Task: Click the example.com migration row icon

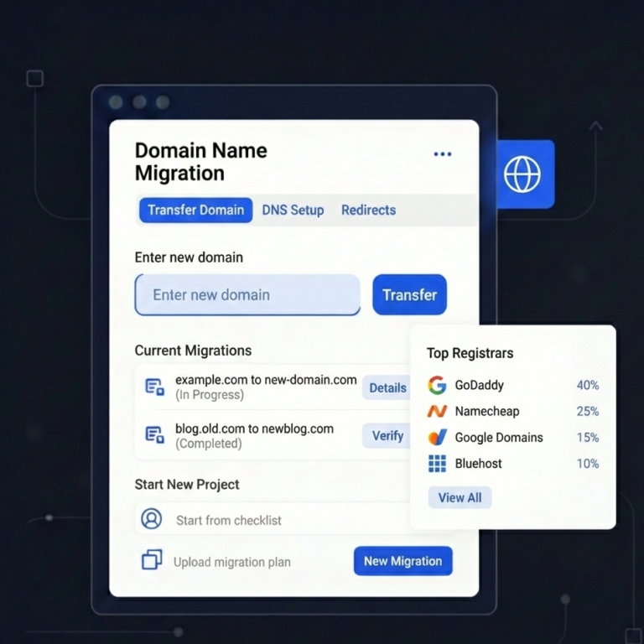Action: point(154,387)
